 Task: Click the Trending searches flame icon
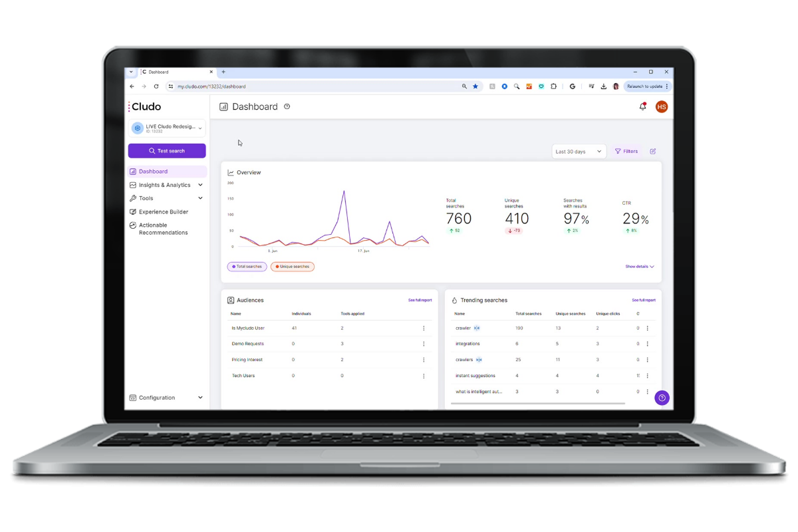[454, 300]
